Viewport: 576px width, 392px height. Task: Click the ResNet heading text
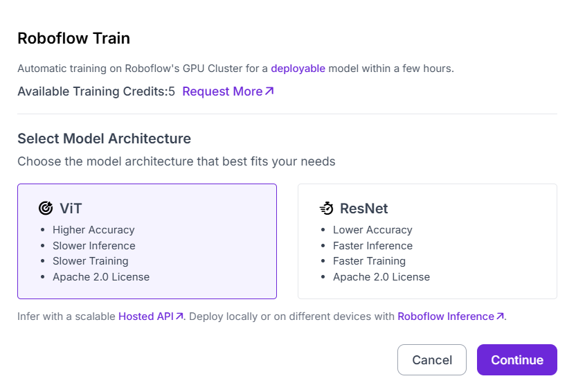click(x=363, y=208)
